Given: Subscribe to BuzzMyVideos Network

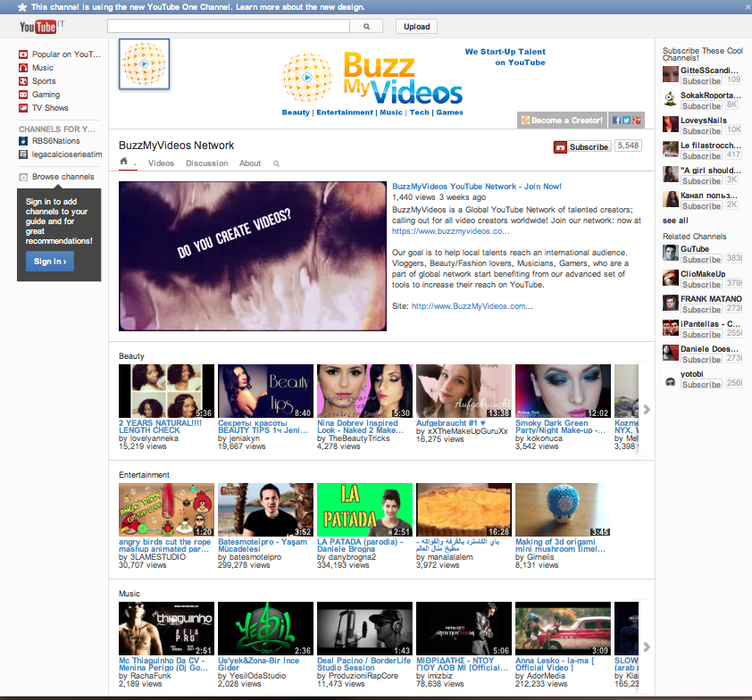Looking at the screenshot, I should coord(582,147).
